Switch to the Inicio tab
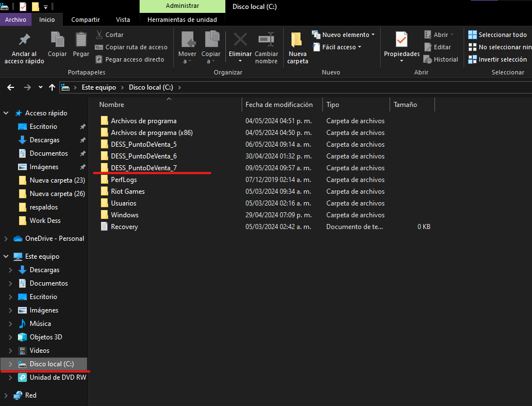The width and height of the screenshot is (532, 406). (x=47, y=20)
